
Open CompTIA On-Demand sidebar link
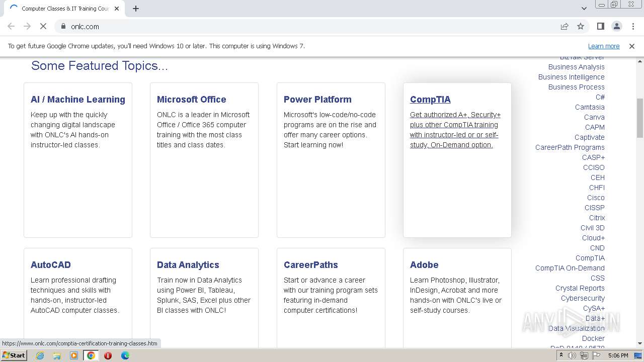(570, 268)
